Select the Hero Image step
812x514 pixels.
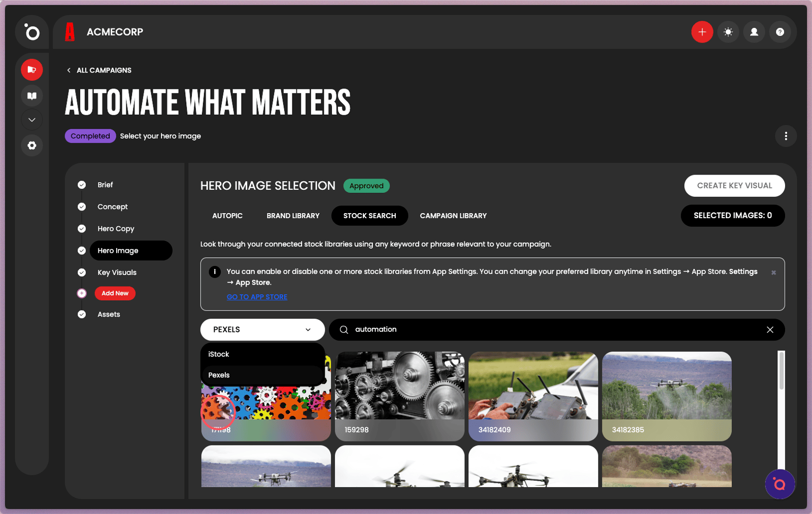131,251
